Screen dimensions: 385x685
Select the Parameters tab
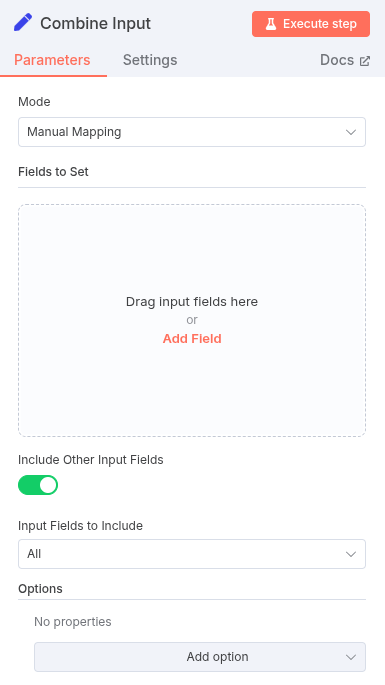[x=52, y=60]
